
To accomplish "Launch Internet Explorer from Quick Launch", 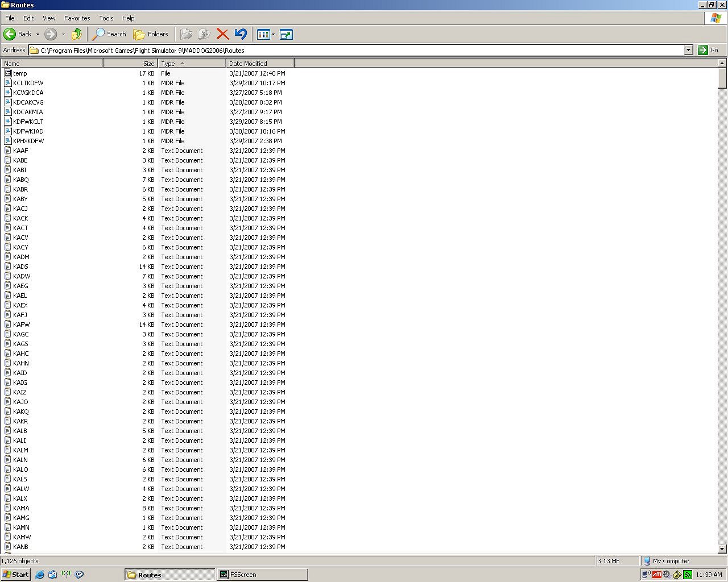I will click(40, 575).
